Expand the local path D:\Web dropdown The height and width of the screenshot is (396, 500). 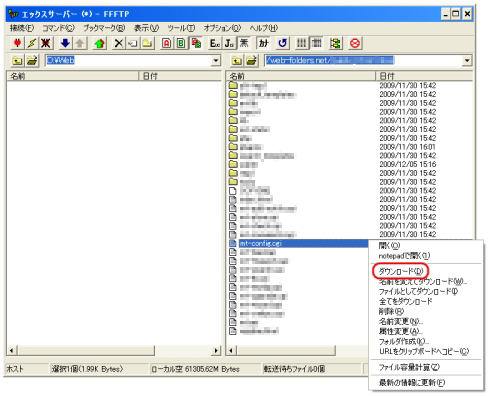[x=216, y=60]
